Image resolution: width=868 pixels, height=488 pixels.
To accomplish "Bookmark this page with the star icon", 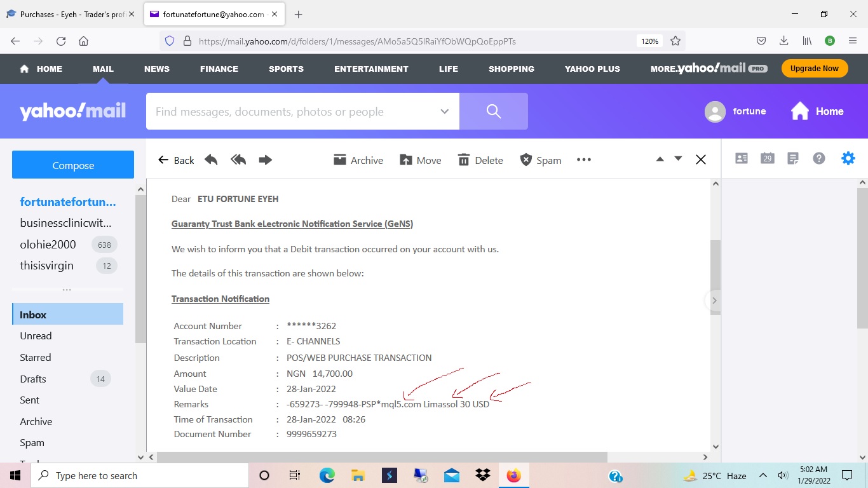I will [675, 41].
